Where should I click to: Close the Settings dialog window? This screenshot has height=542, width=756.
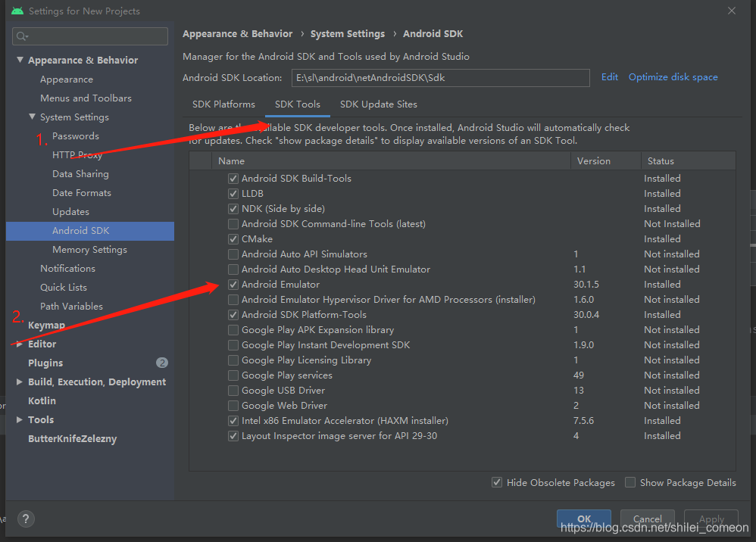tap(732, 11)
